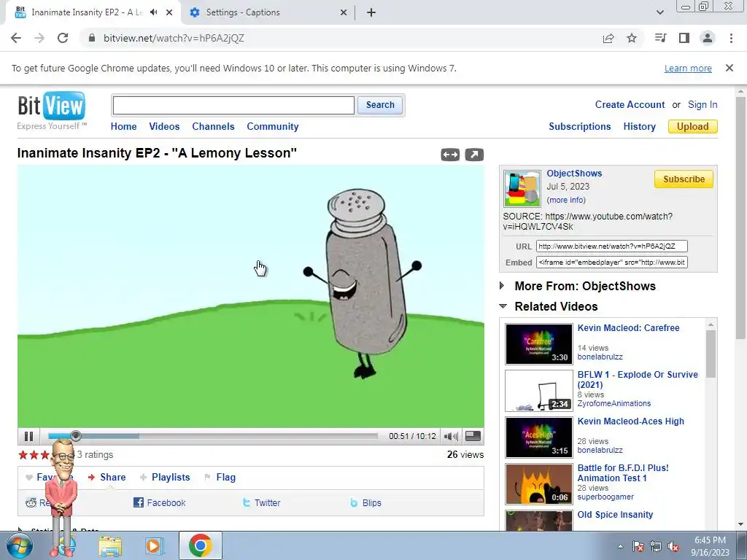Open the tab search dropdown arrow
Image resolution: width=747 pixels, height=560 pixels.
click(x=659, y=12)
